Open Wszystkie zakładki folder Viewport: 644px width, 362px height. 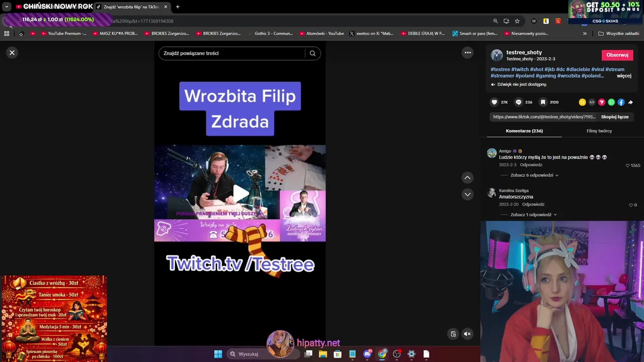click(x=618, y=34)
